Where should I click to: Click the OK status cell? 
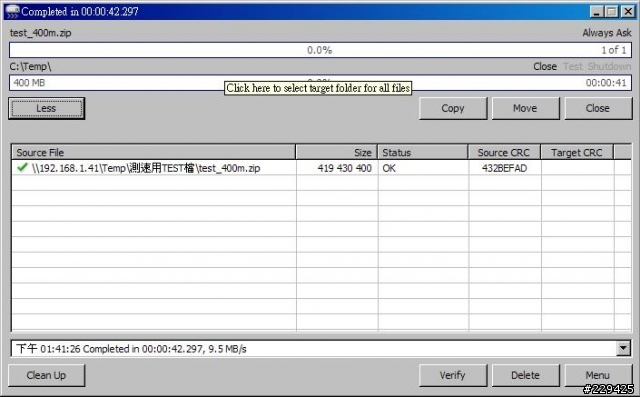[x=389, y=168]
